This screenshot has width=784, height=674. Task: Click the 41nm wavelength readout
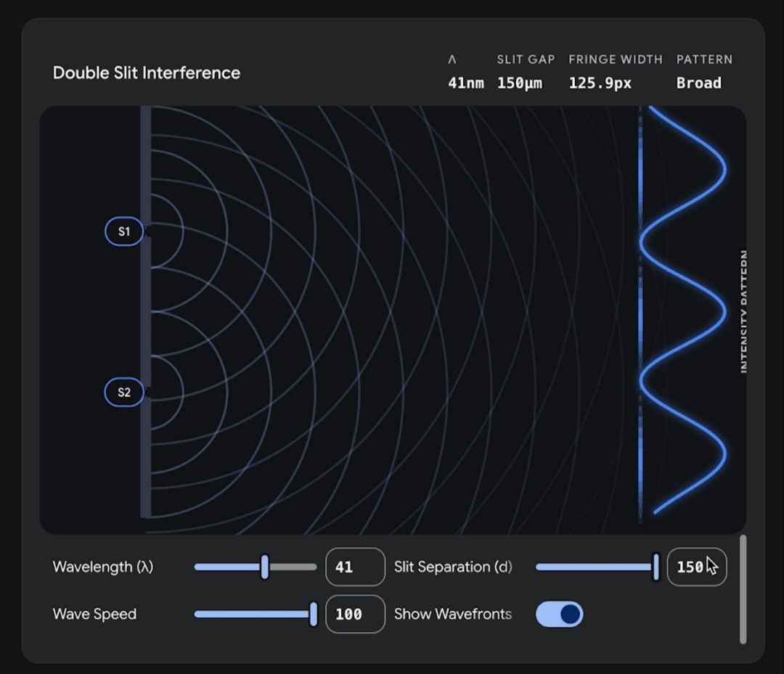point(465,83)
